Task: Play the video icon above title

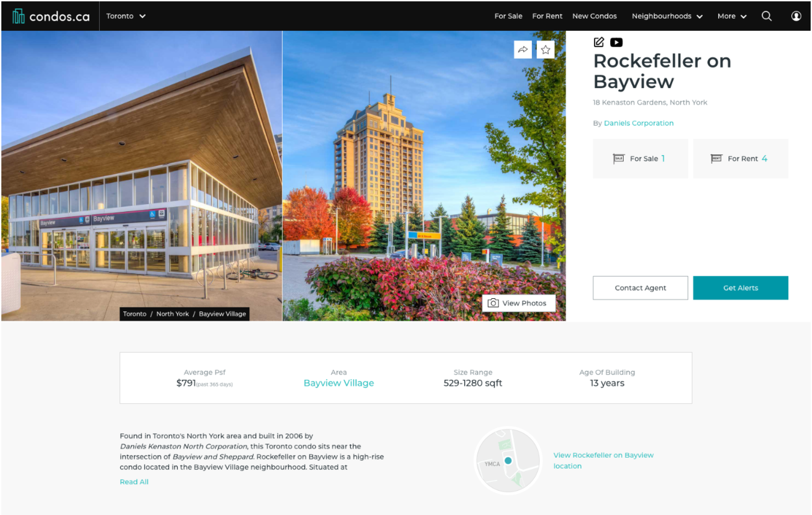Action: point(616,42)
